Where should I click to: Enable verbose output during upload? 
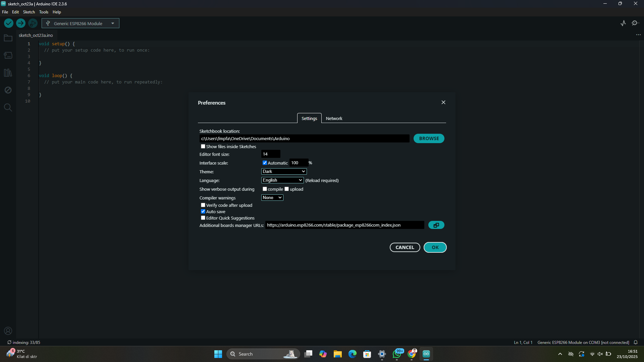287,189
